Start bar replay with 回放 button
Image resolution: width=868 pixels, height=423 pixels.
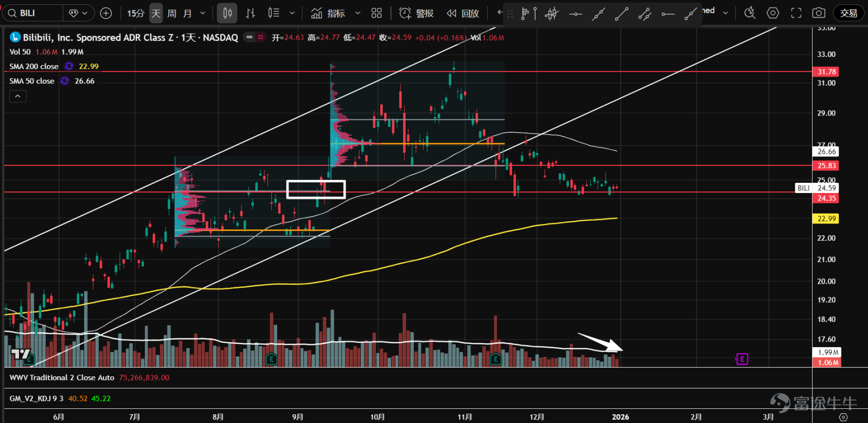point(463,13)
